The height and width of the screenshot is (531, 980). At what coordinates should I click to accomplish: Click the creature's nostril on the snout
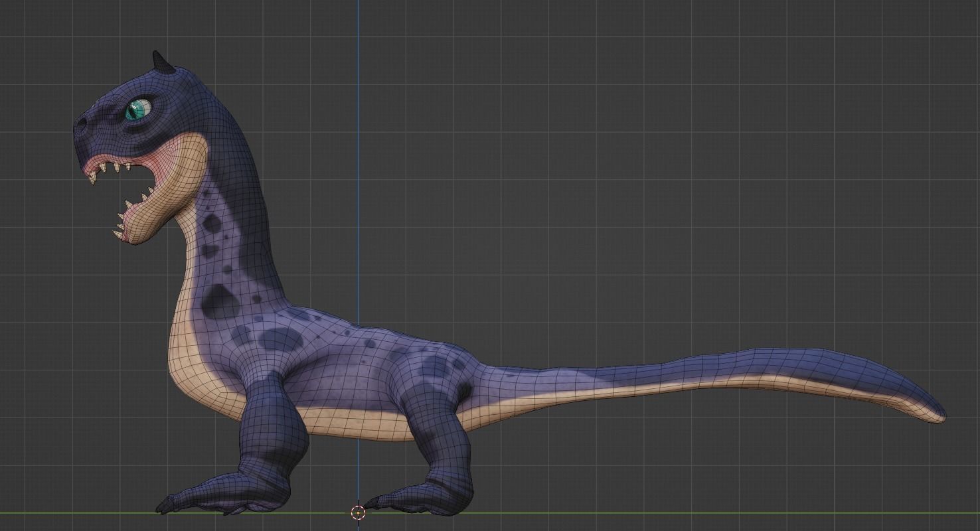pyautogui.click(x=82, y=123)
